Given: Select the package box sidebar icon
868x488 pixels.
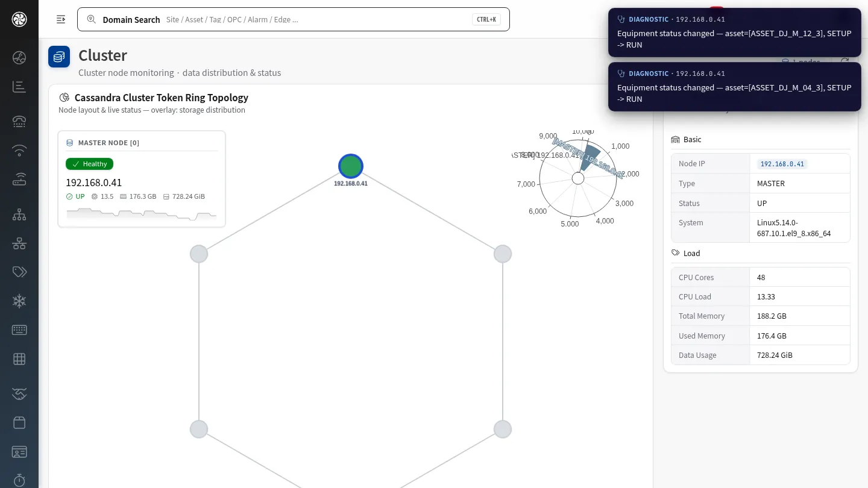Looking at the screenshot, I should (x=19, y=422).
